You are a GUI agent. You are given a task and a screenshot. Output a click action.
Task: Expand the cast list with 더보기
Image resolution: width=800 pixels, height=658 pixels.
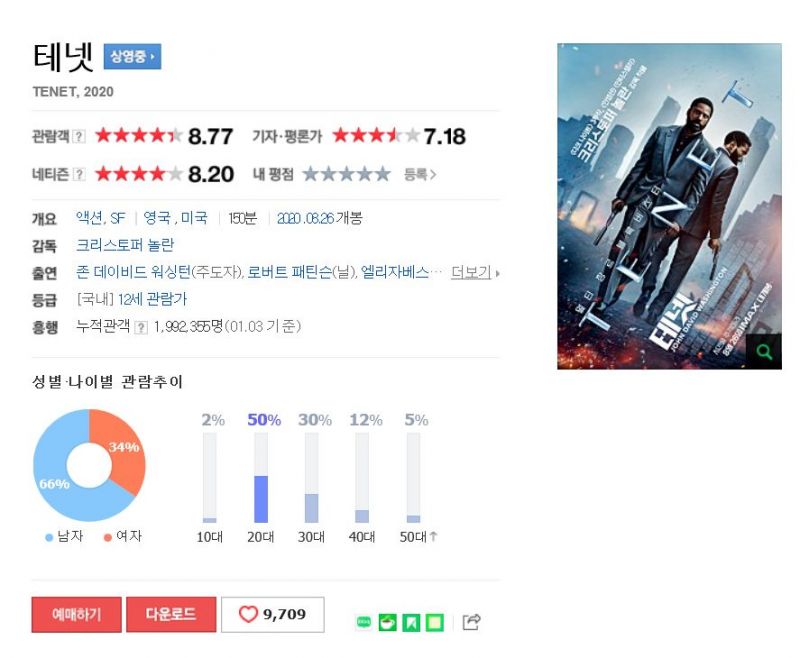tap(475, 273)
